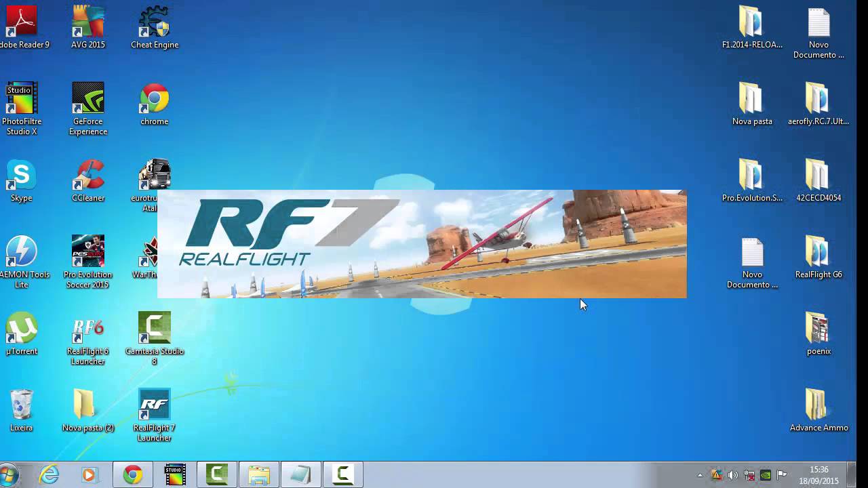This screenshot has height=488, width=868.
Task: Click the aerofly.RC.7.Ult... archive folder icon
Action: click(818, 105)
